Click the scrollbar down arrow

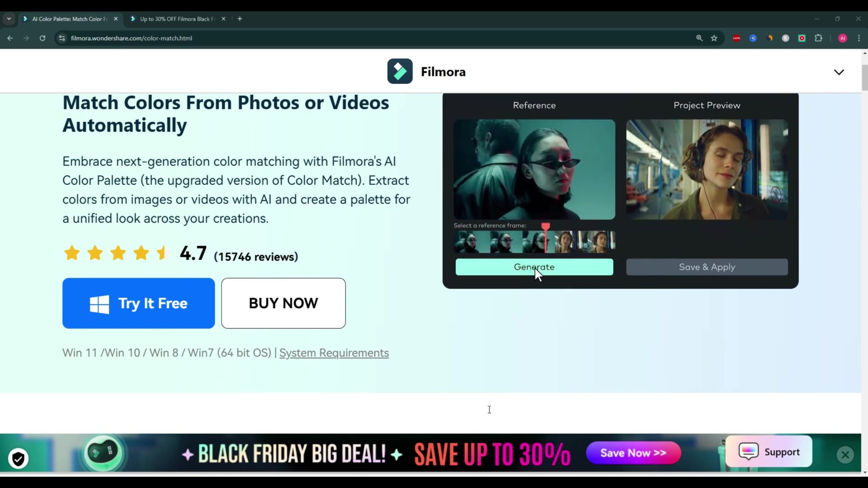[864, 473]
